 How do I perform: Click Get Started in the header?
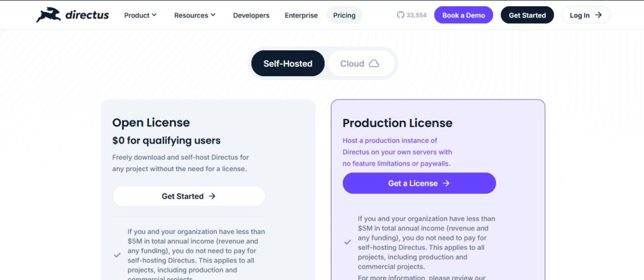pos(527,15)
